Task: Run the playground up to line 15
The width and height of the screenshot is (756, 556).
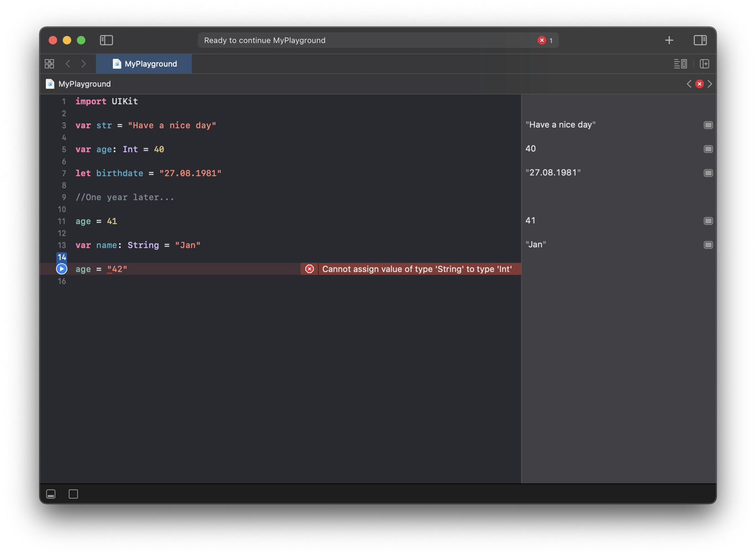Action: click(61, 269)
